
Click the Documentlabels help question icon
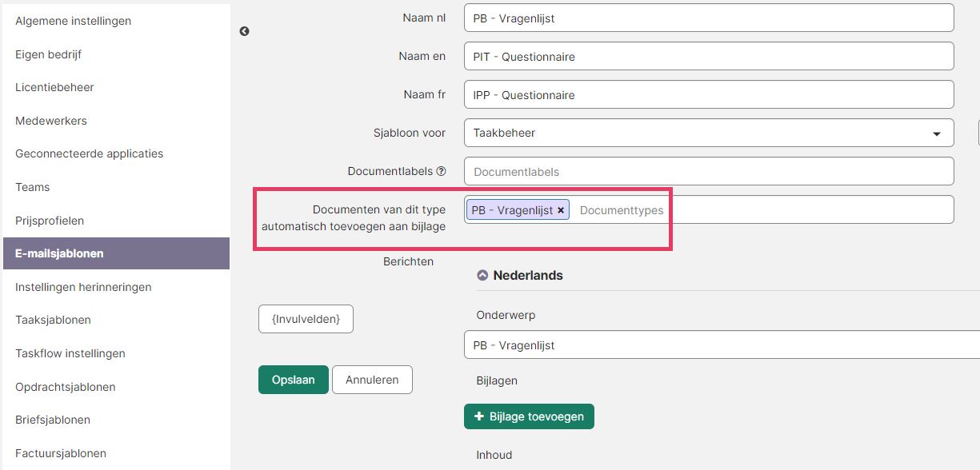tap(441, 171)
